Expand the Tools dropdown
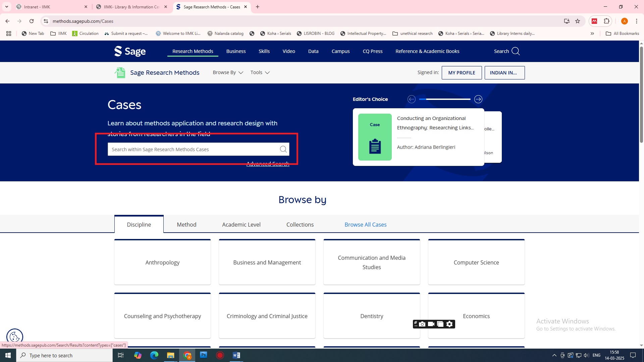This screenshot has height=362, width=644. point(260,73)
